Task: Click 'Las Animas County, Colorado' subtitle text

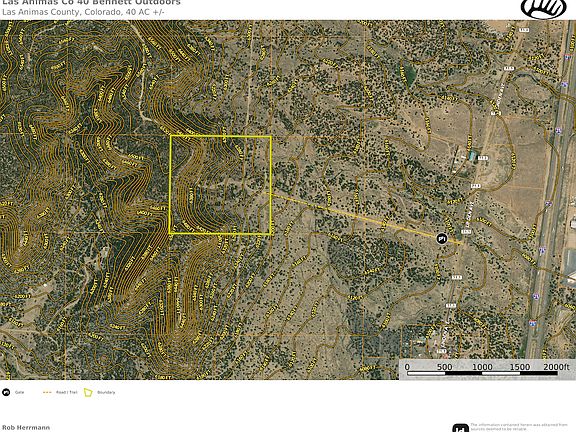Action: coord(62,12)
